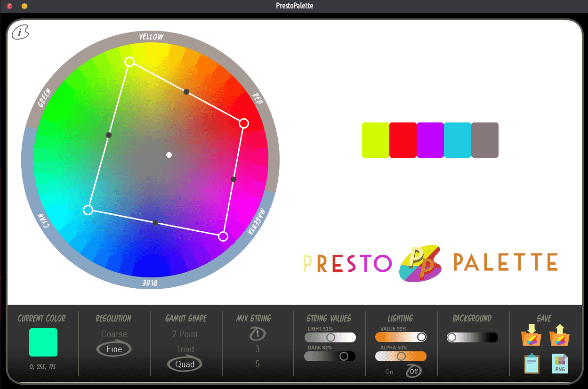
Task: Click the gamut handle near Red on wheel
Action: (243, 123)
